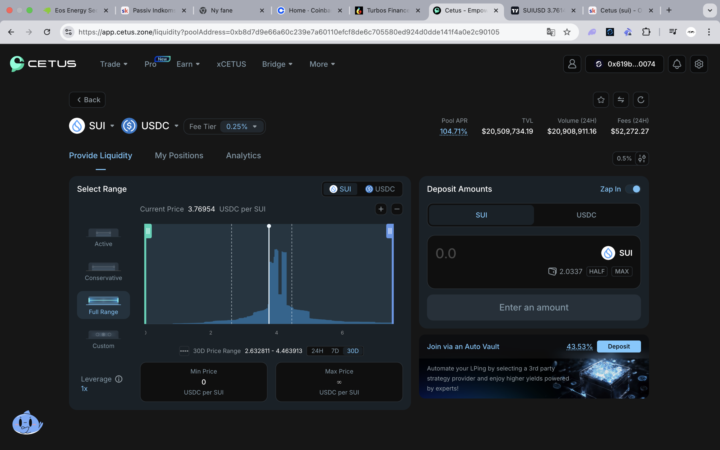
Task: Switch chart base to USDC
Action: (380, 189)
